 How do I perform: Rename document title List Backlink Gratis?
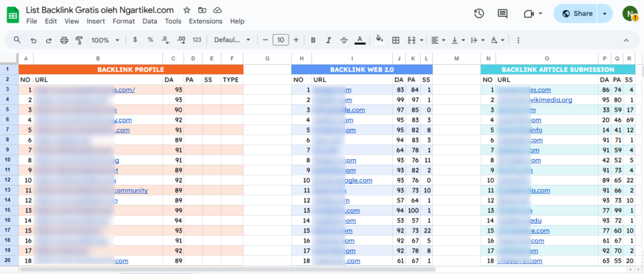100,10
